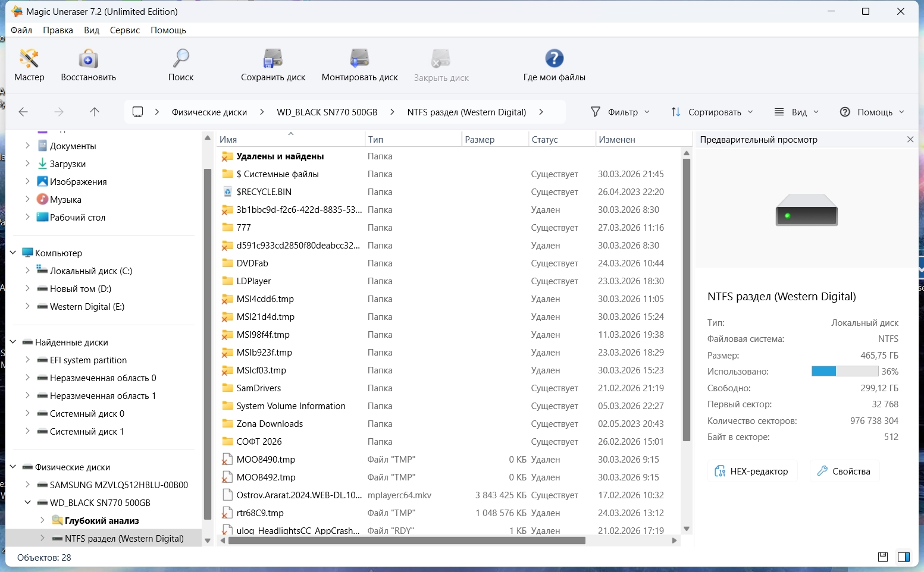Screen dimensions: 924x572
Task: Sort by the Размер column header
Action: coord(495,139)
